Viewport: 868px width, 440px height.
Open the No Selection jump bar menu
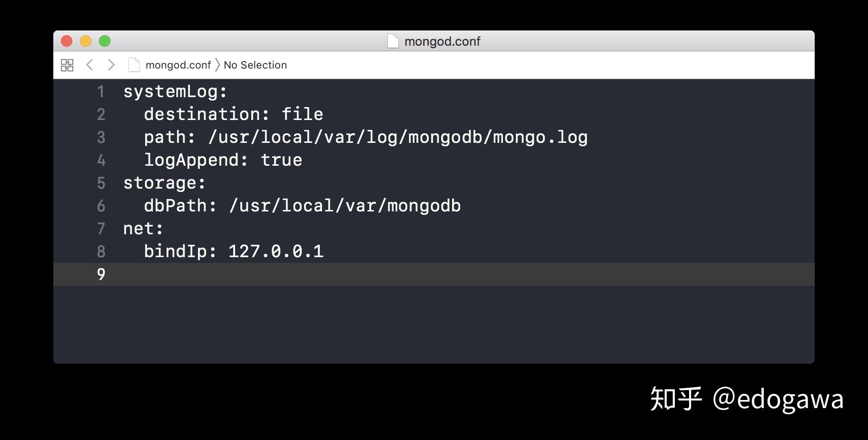pyautogui.click(x=255, y=65)
